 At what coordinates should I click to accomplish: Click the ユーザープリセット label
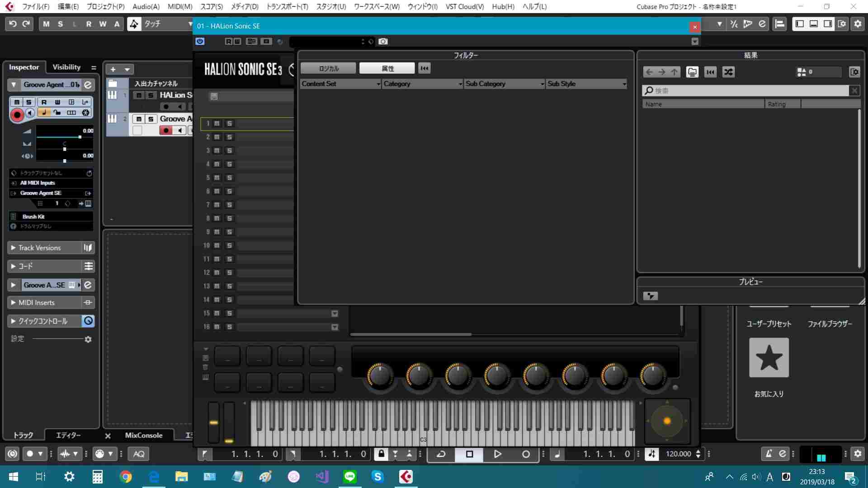(x=769, y=324)
